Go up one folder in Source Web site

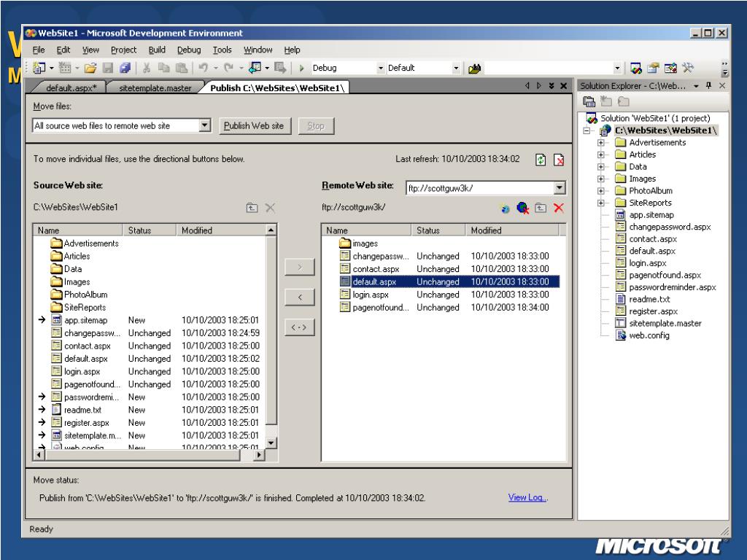point(252,208)
